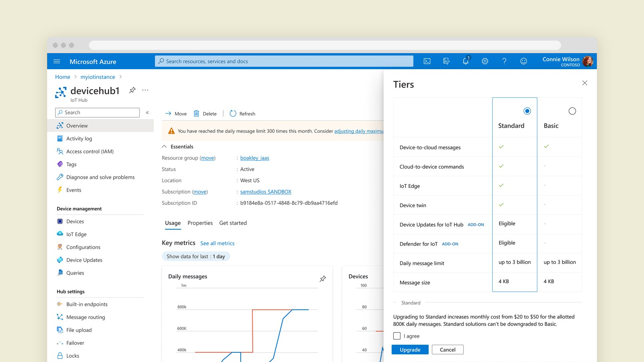This screenshot has width=644, height=362.
Task: Open the feedback smiley icon
Action: (x=524, y=61)
